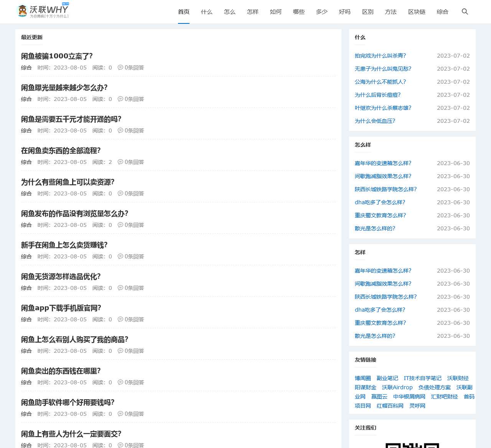Click comment icon beneath 闲鱼无货源怎样选品优化?
This screenshot has width=491, height=448.
coord(120,288)
